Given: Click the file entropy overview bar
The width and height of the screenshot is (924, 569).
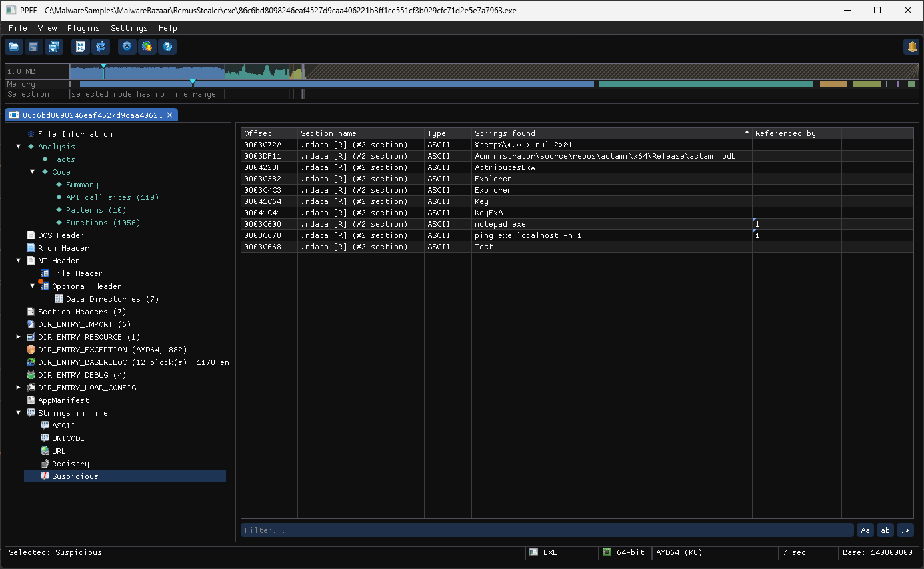Looking at the screenshot, I should tap(494, 71).
